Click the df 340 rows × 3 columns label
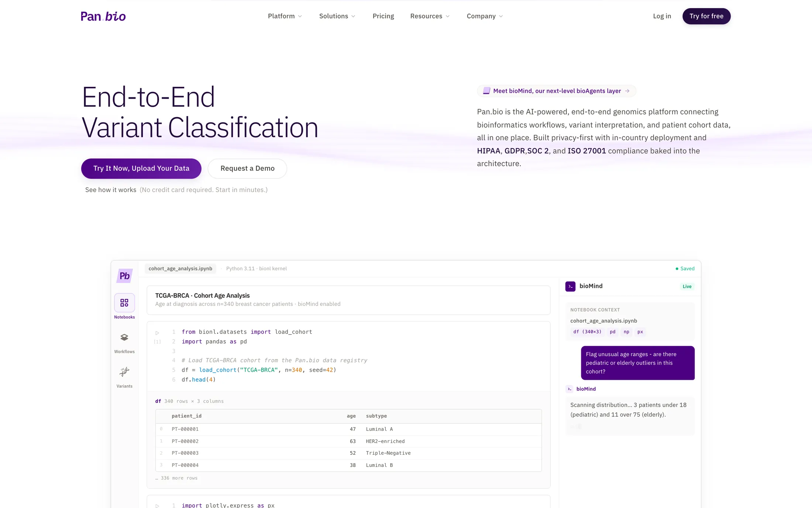The width and height of the screenshot is (812, 508). point(189,401)
